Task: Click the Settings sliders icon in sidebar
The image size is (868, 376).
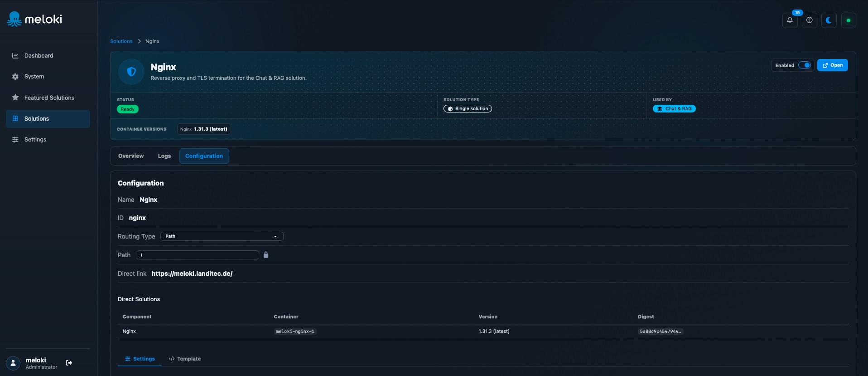Action: point(15,140)
